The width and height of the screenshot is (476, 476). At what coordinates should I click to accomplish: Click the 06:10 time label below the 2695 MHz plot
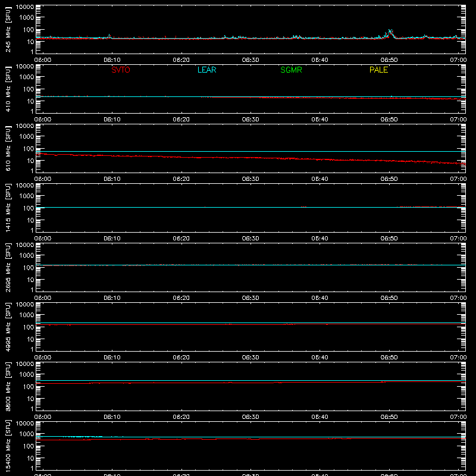pos(112,298)
